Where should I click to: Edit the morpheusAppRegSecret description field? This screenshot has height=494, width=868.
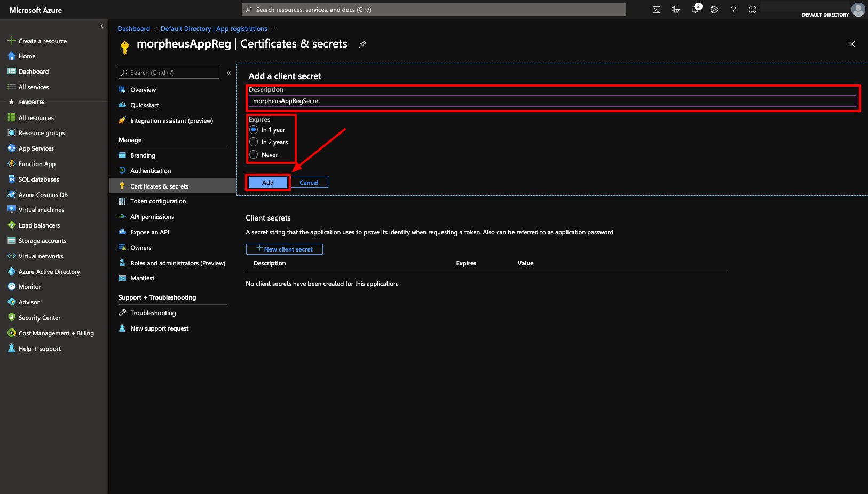tap(553, 100)
